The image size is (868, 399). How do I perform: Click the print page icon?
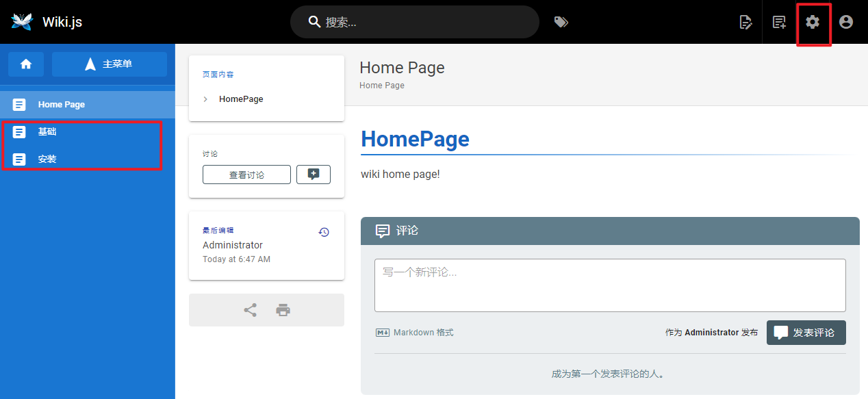(283, 310)
